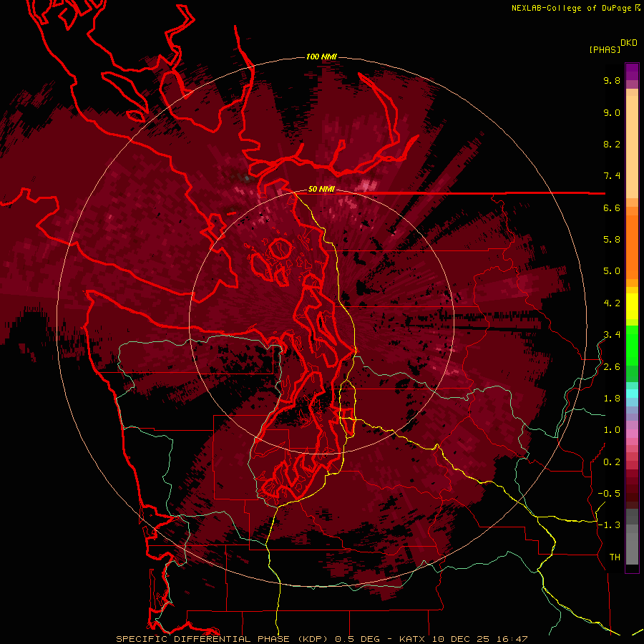Click the 50 NMI range ring label

[x=321, y=190]
